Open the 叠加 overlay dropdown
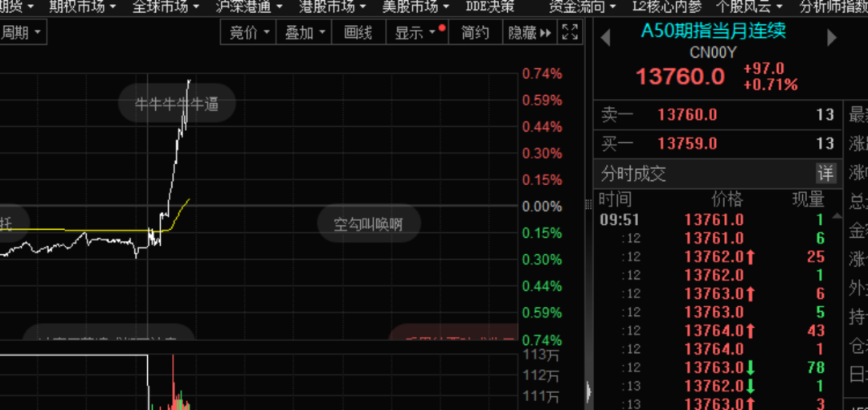The image size is (868, 410). [x=303, y=33]
